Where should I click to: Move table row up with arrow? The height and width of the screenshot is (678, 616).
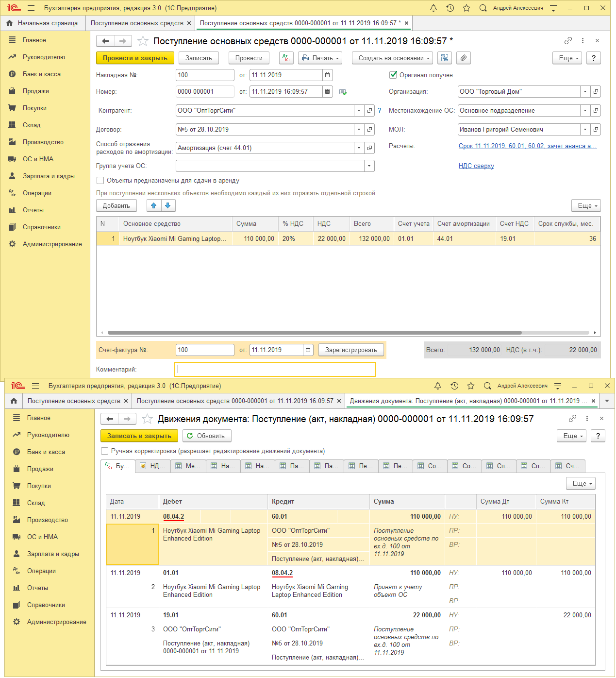pyautogui.click(x=154, y=205)
